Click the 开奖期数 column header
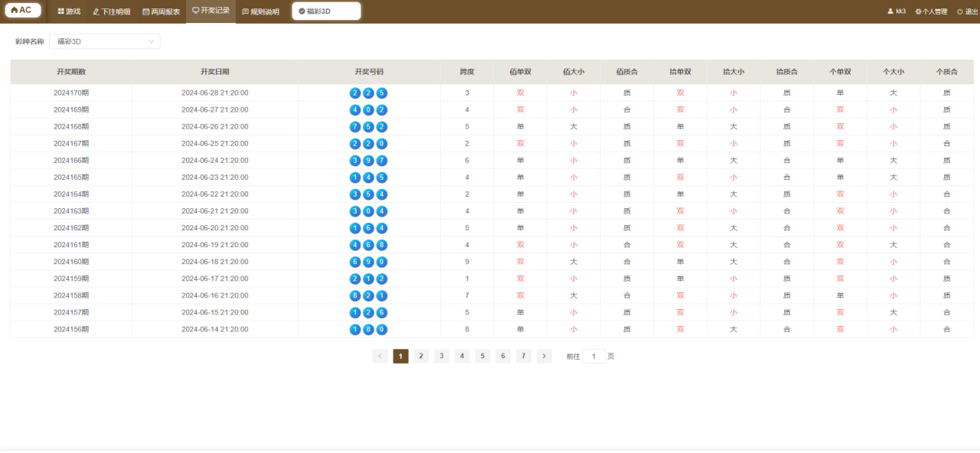This screenshot has width=980, height=453. pyautogui.click(x=71, y=72)
